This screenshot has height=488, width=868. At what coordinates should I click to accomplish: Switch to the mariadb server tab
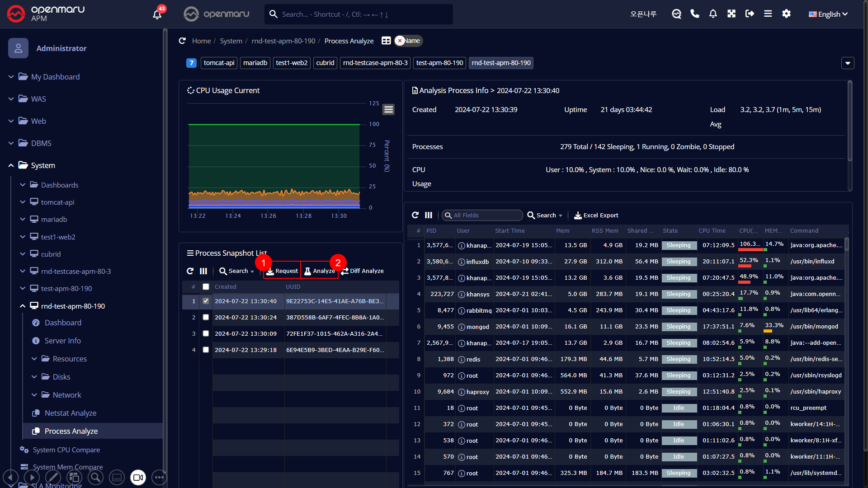[255, 63]
